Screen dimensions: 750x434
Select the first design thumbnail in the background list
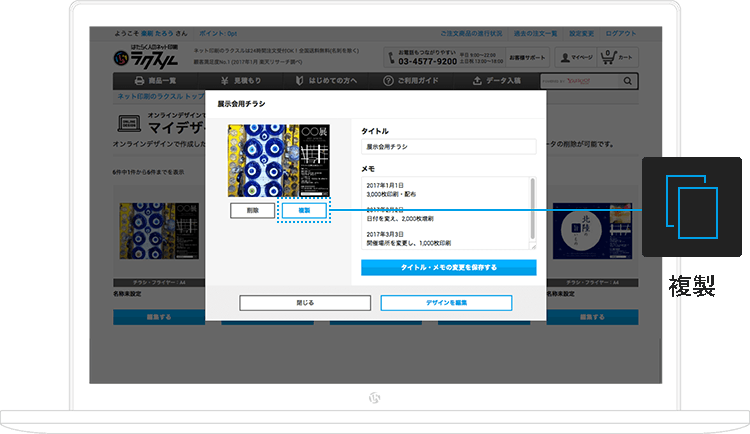tap(159, 231)
